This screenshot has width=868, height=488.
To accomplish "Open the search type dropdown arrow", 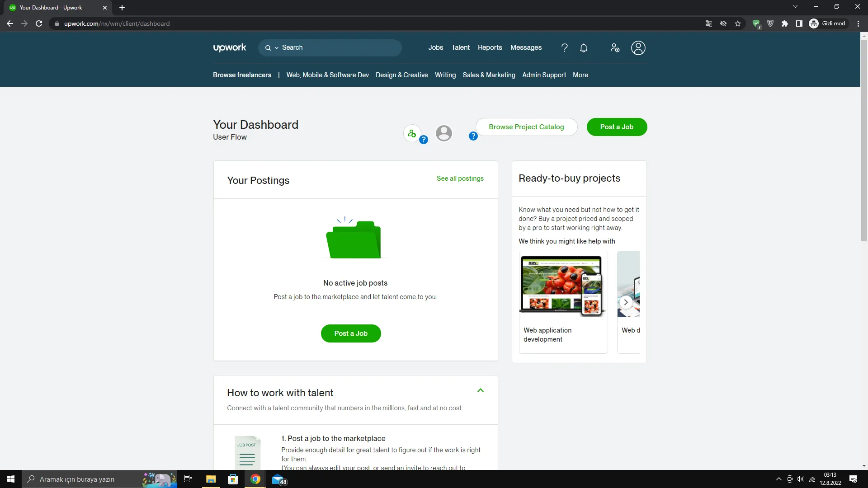I will pyautogui.click(x=276, y=48).
